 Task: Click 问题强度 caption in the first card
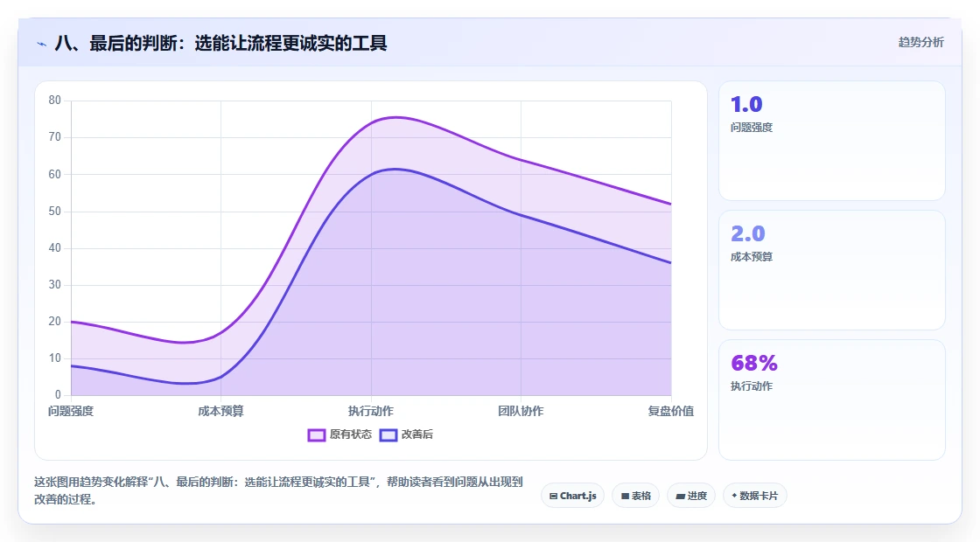point(752,128)
